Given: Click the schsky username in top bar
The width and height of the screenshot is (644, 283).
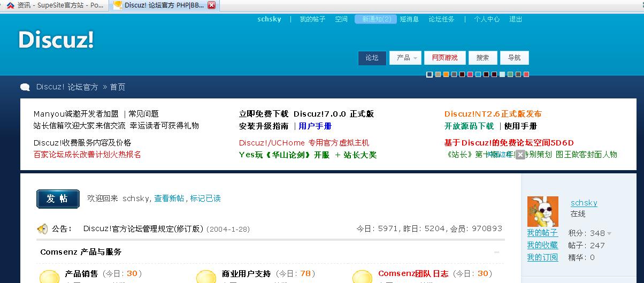Looking at the screenshot, I should pyautogui.click(x=269, y=19).
